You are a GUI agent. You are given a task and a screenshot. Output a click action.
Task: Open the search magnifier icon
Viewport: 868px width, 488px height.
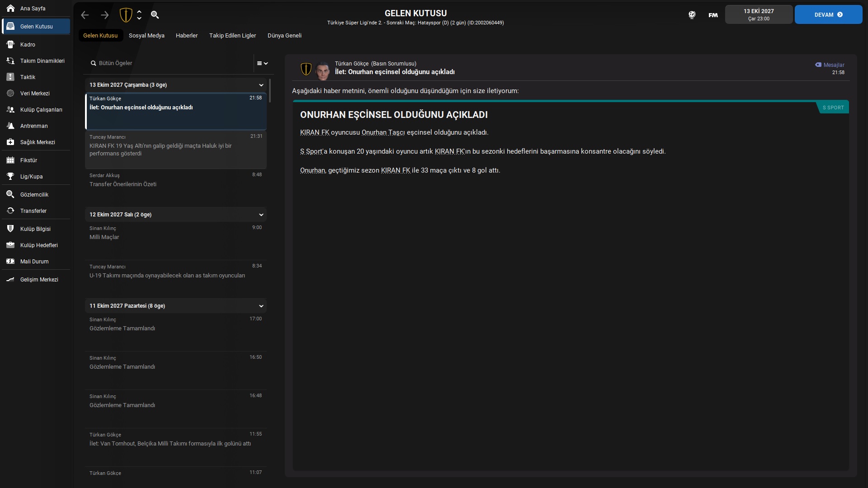click(x=155, y=15)
